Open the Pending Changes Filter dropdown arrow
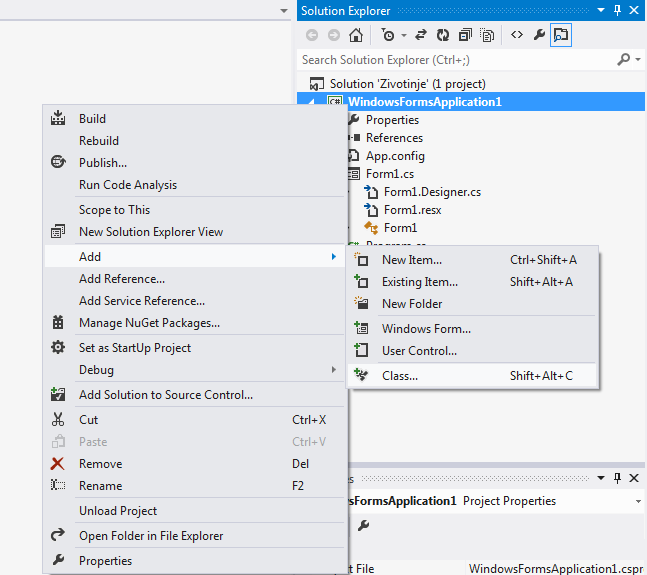Screen dimensions: 647x575 403,35
